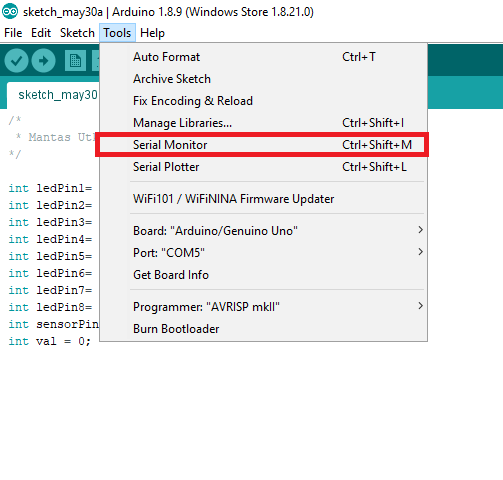Select Archive Sketch menu entry

coord(263,79)
